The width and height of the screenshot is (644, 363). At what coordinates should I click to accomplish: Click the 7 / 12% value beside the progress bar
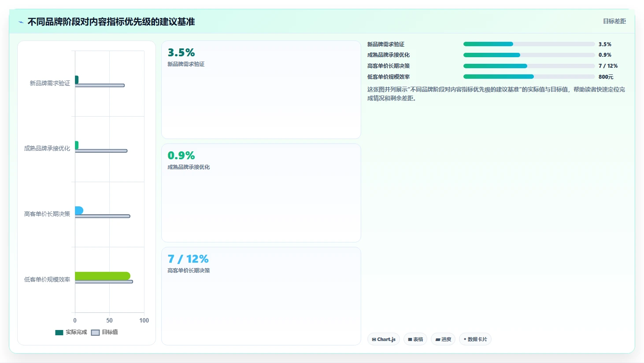608,66
